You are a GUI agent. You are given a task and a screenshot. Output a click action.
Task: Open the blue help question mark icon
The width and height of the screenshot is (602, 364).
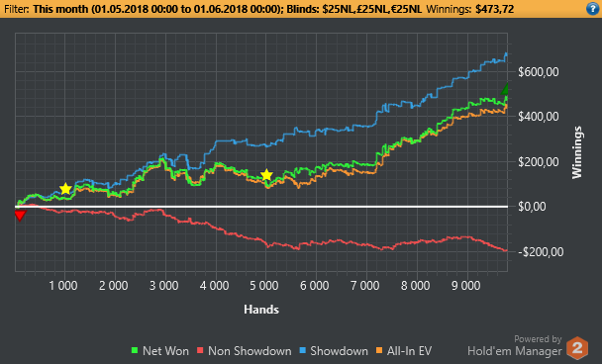tap(593, 9)
